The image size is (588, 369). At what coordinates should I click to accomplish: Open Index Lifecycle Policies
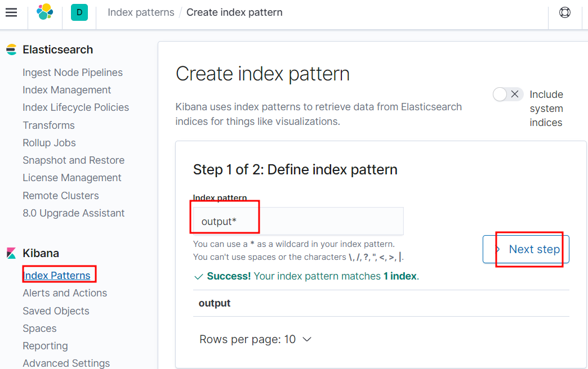click(75, 107)
